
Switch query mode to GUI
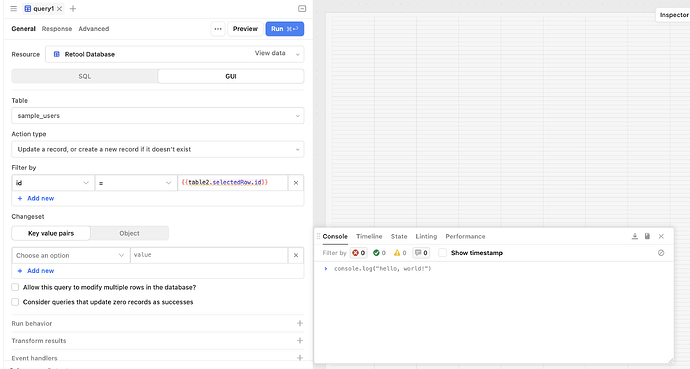point(231,76)
